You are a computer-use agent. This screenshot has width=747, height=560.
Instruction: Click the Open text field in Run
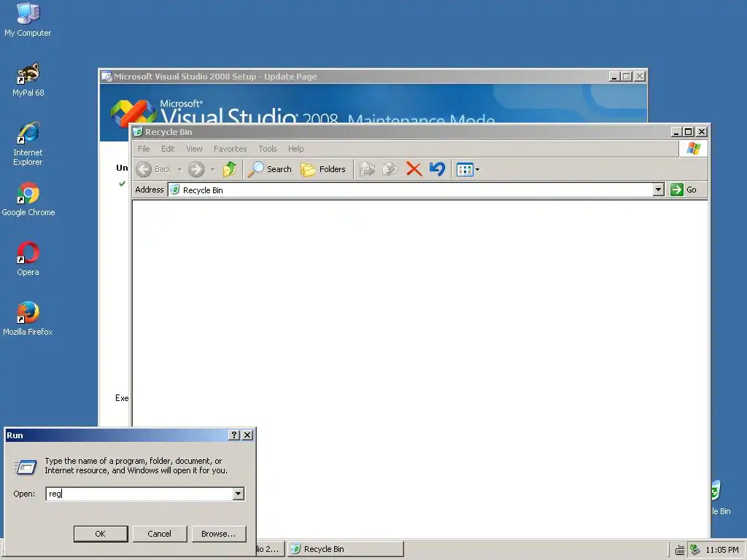(x=139, y=494)
